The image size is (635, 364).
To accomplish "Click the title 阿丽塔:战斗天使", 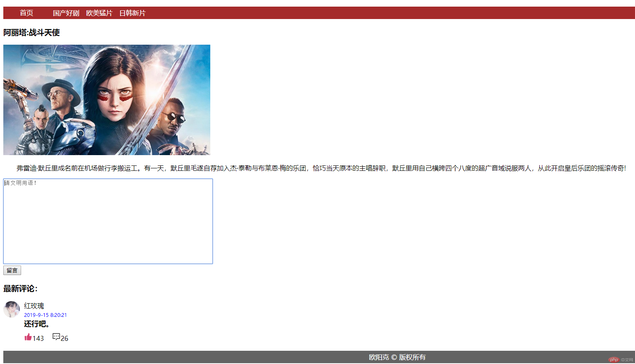I will click(31, 32).
